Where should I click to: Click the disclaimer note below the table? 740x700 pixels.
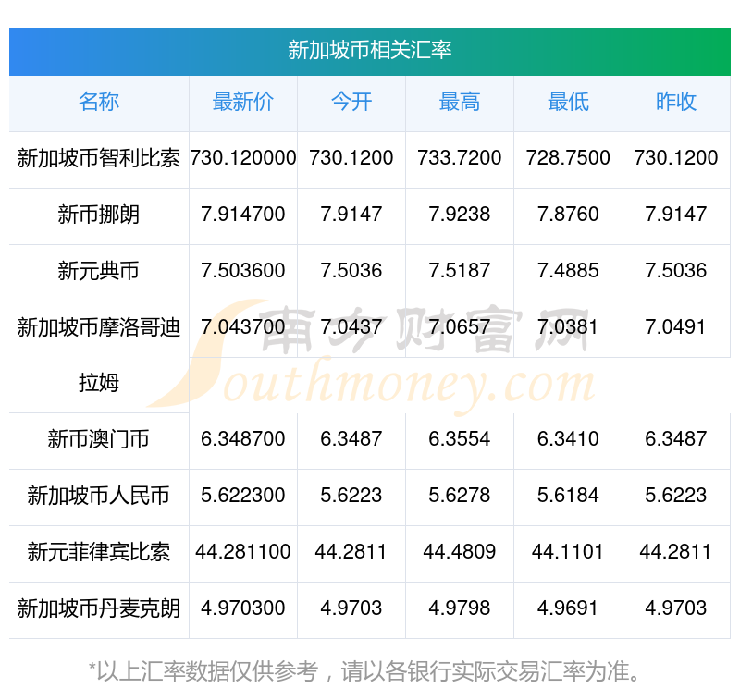(364, 671)
